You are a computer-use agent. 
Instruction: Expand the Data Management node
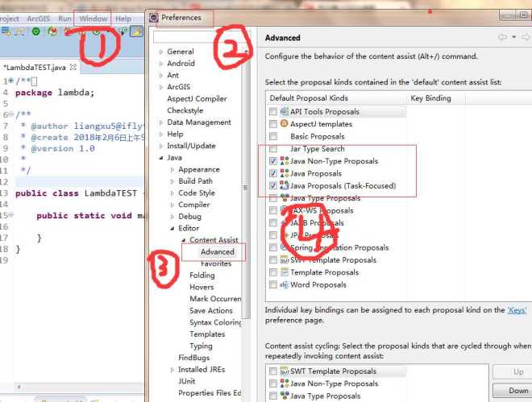pos(161,122)
